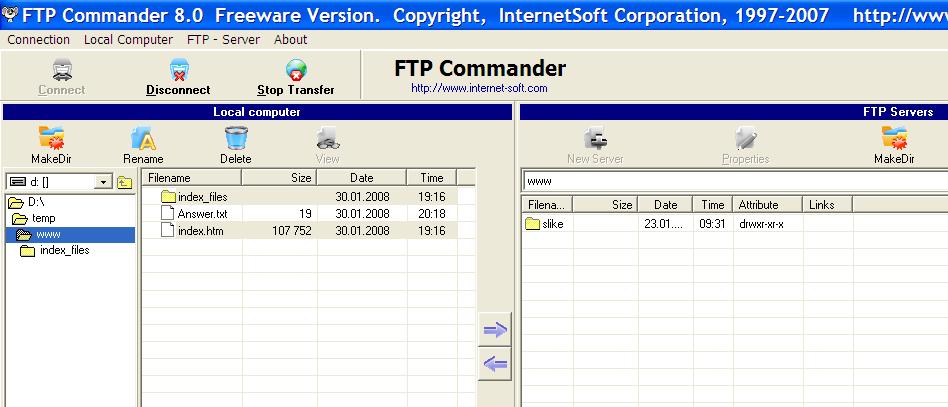The height and width of the screenshot is (407, 948).
Task: Sort server list by Attribute column
Action: (x=767, y=205)
